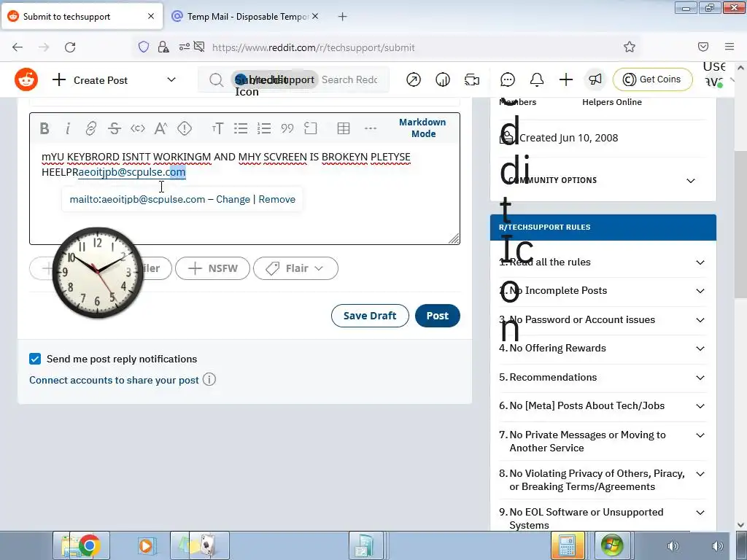
Task: Save page to Pocket
Action: click(703, 47)
